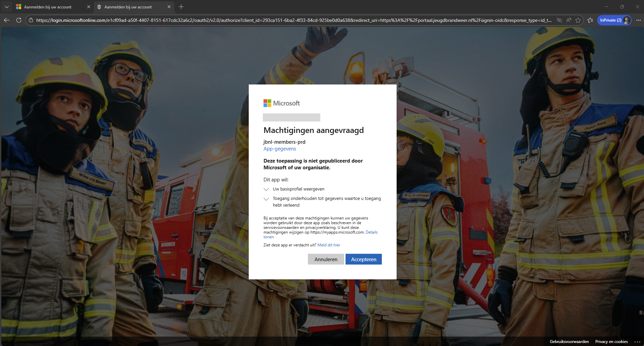Restore down the browser window

coord(622,7)
